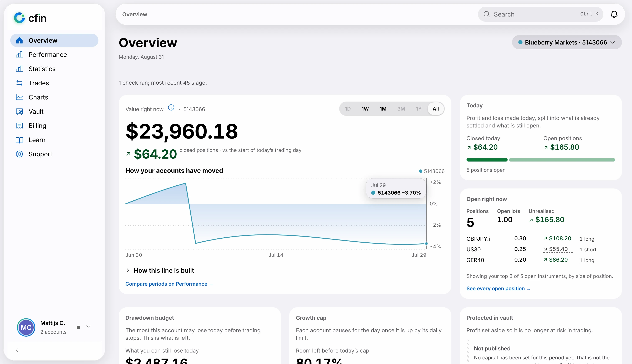The height and width of the screenshot is (364, 632).
Task: Click the Overview breadcrumb in top bar
Action: coord(135,14)
